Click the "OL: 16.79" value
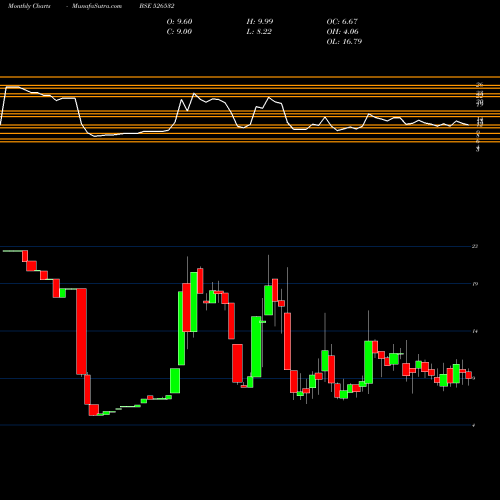This screenshot has width=500, height=500. pyautogui.click(x=344, y=42)
